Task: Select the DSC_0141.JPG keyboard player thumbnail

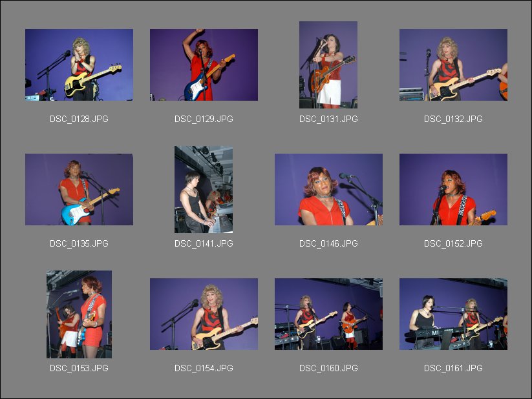Action: click(x=204, y=190)
